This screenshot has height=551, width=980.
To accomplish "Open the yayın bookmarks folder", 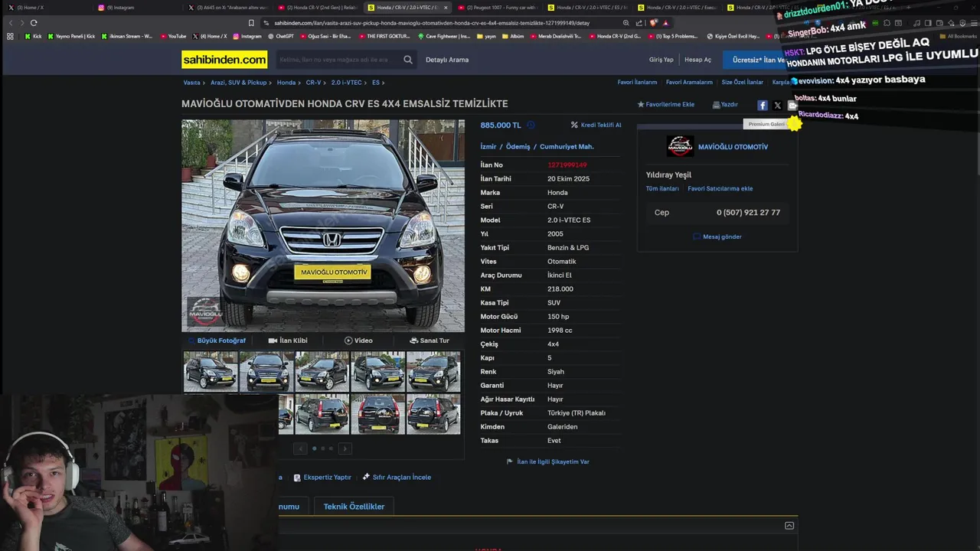I will coord(486,36).
